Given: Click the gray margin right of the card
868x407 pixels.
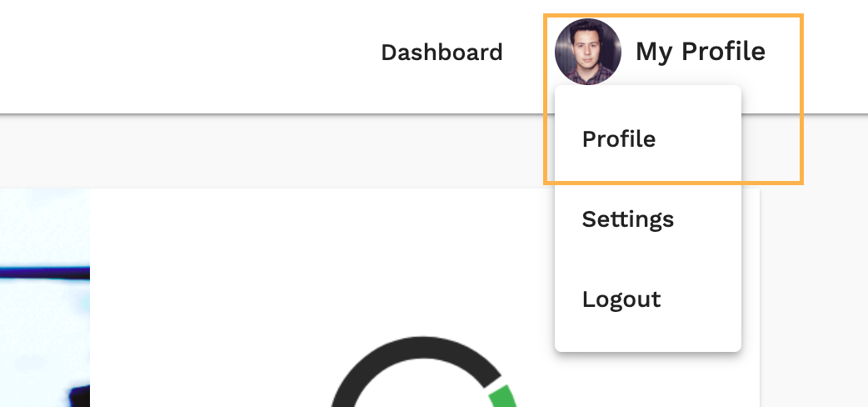Looking at the screenshot, I should (x=814, y=292).
